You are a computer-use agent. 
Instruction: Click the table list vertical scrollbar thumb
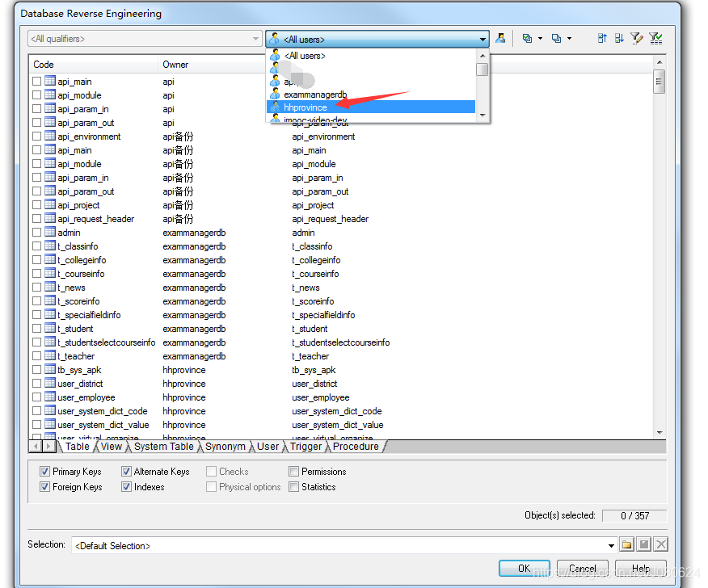coord(660,82)
